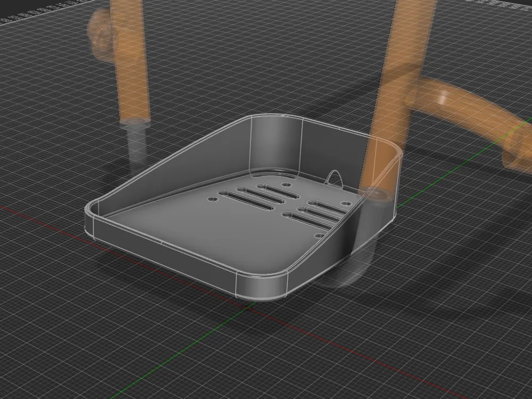
Task: Select the tray's left front corner
Action: pyautogui.click(x=91, y=219)
